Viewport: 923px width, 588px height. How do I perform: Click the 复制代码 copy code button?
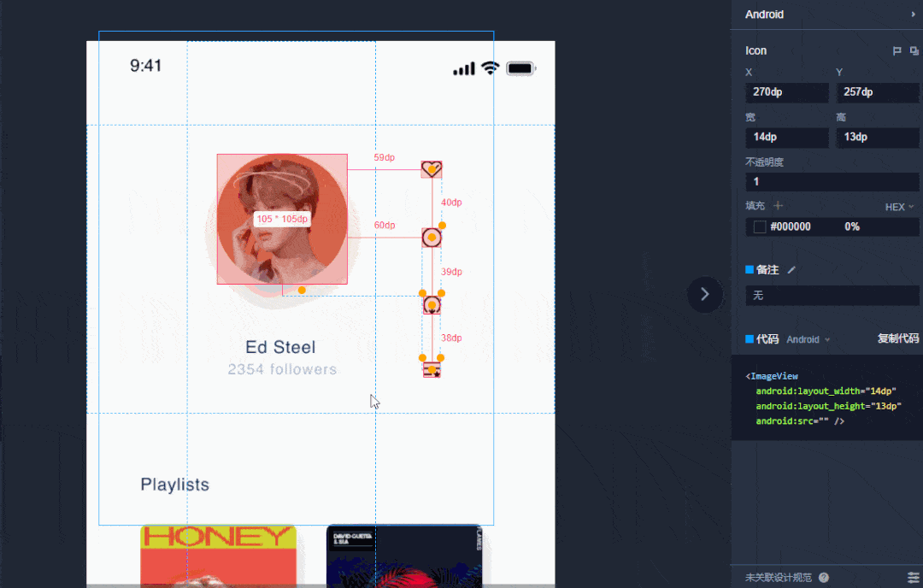(897, 338)
